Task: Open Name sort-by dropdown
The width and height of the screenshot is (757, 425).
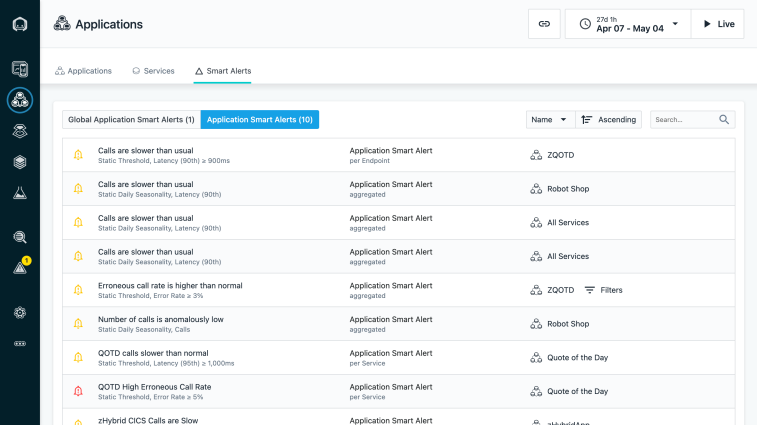Action: point(550,119)
